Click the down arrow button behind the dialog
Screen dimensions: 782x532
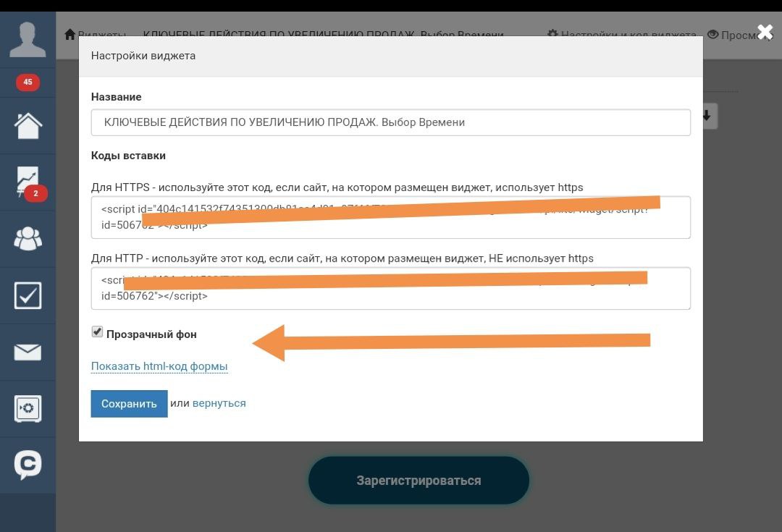(709, 117)
